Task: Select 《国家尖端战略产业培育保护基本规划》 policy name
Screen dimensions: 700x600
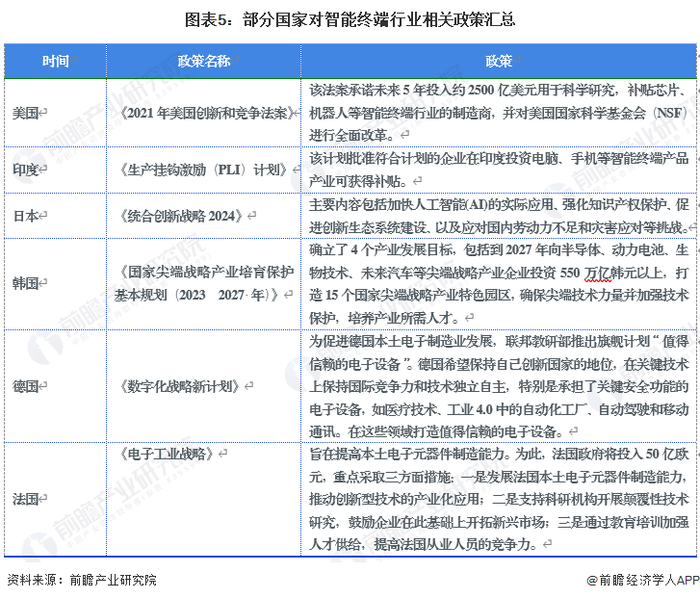Action: 204,283
